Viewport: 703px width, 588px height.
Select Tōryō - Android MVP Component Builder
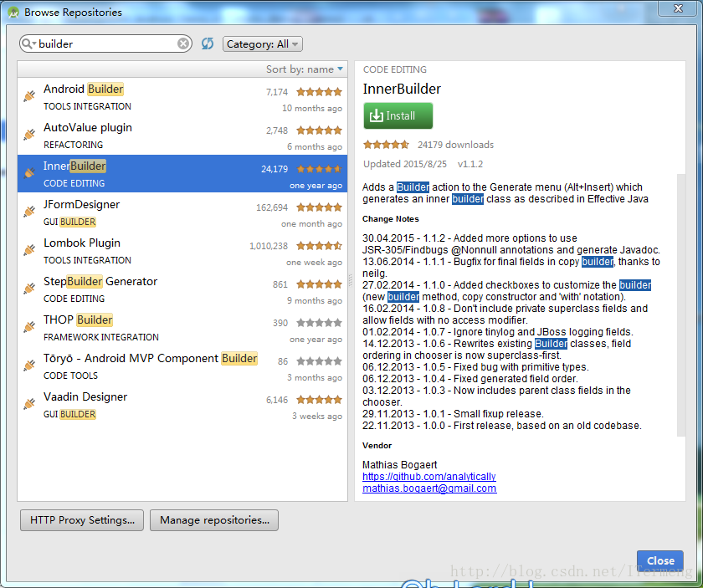tap(182, 366)
